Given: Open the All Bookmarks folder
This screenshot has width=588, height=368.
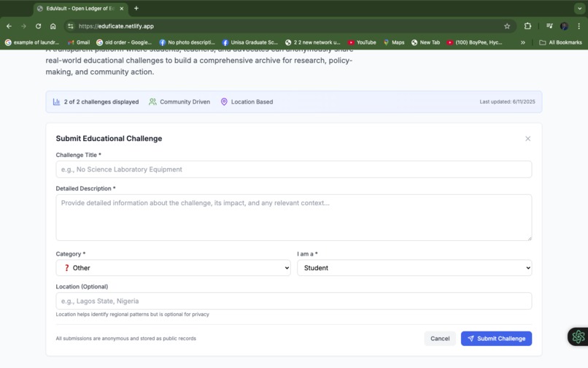Looking at the screenshot, I should click(x=560, y=42).
